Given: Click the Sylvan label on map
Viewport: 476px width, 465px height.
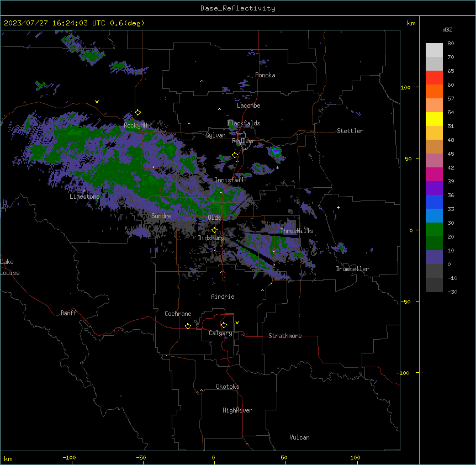Looking at the screenshot, I should (215, 135).
